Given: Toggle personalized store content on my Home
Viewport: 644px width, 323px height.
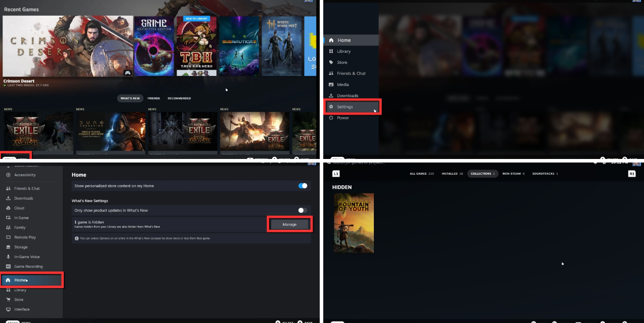Looking at the screenshot, I should pyautogui.click(x=303, y=186).
